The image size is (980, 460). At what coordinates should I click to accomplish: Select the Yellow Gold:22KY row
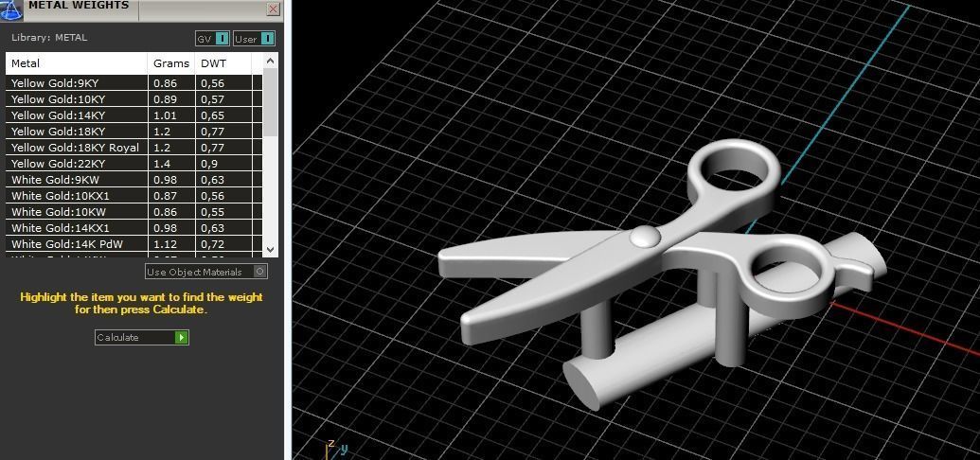(134, 164)
